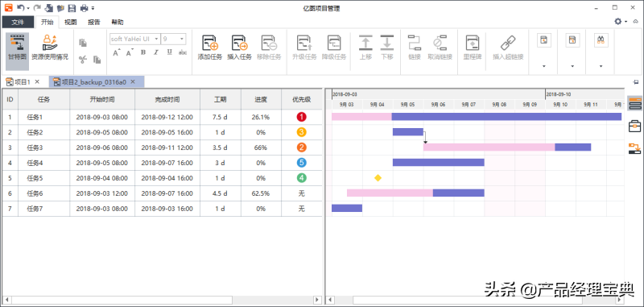The image size is (644, 307).
Task: Increase font size with the larger A icon
Action: coord(117,53)
